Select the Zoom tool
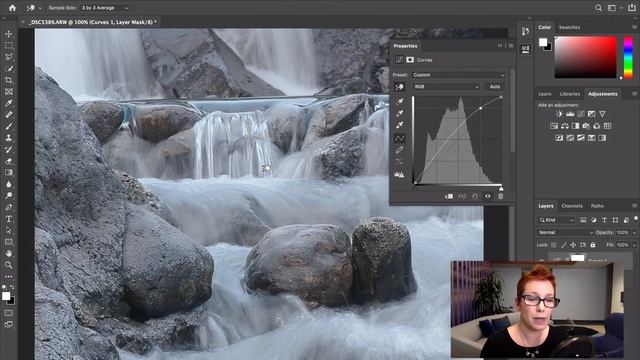640x360 pixels. 9,265
